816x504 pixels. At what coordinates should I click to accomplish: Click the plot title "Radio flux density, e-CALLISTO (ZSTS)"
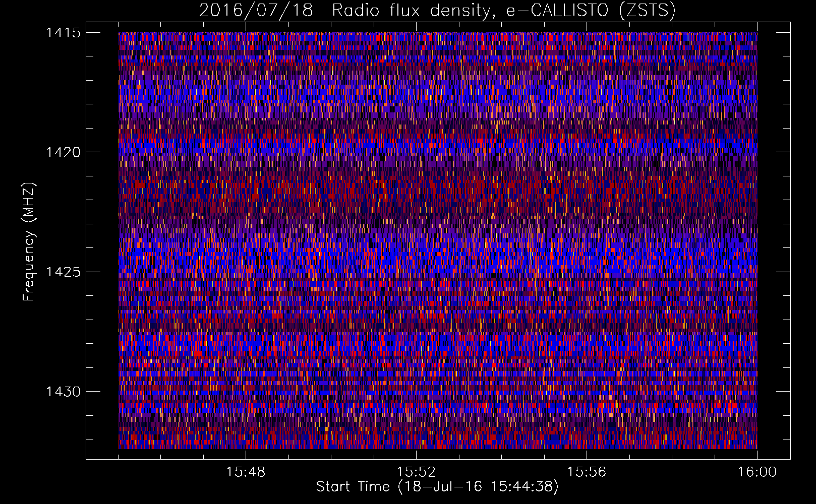(x=504, y=10)
